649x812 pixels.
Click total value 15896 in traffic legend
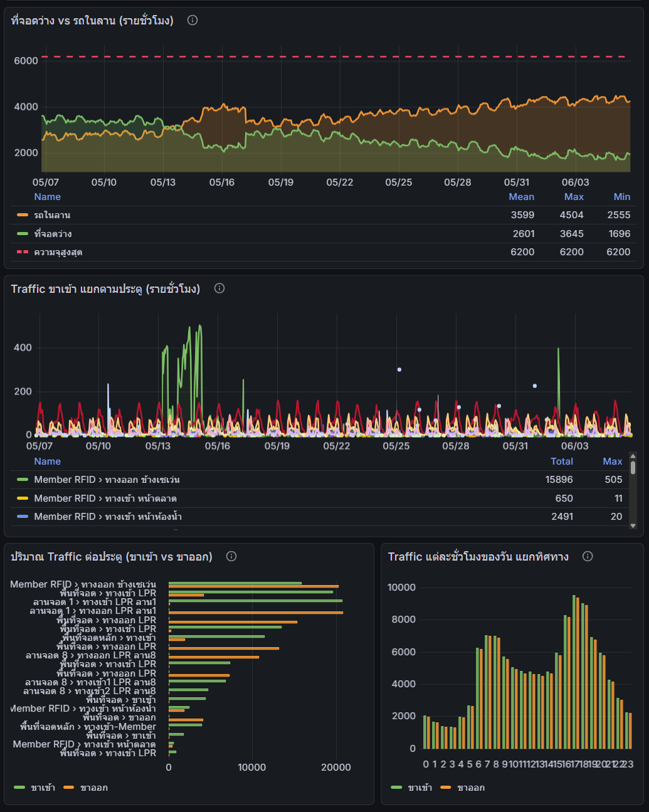[559, 480]
